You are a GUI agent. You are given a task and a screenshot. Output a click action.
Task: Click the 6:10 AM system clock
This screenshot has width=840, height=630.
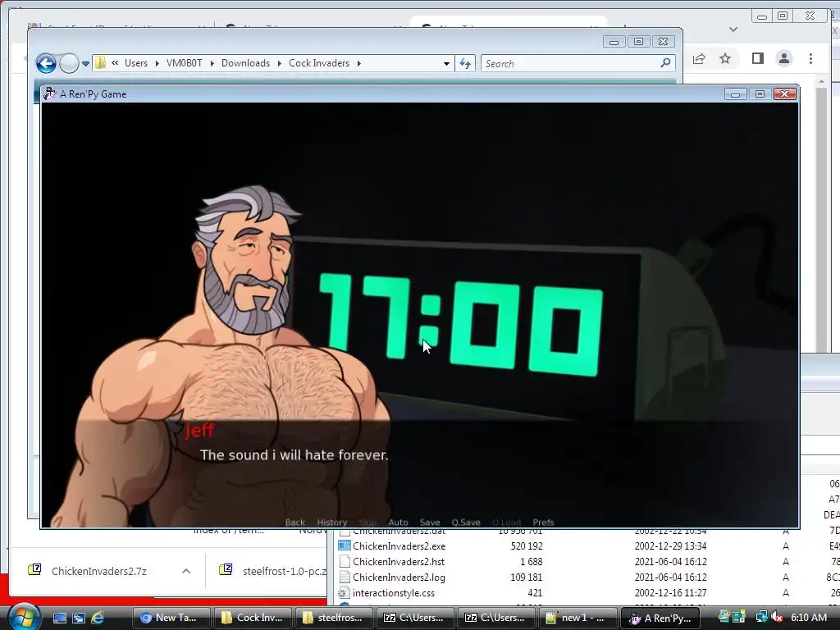(808, 618)
